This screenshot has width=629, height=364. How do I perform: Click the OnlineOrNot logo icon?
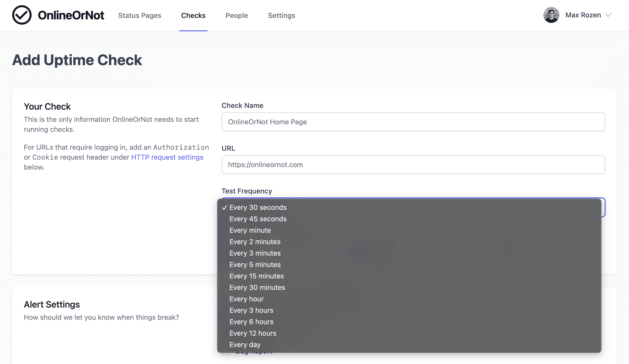[21, 16]
